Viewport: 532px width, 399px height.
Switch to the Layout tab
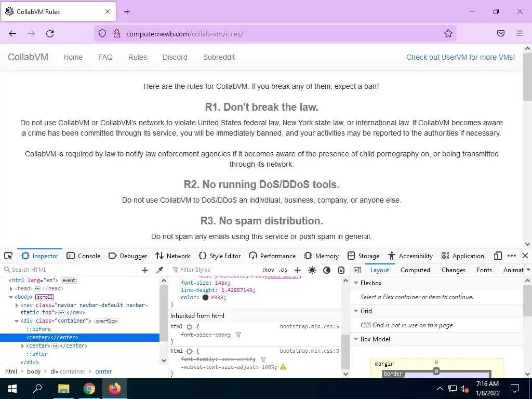[x=380, y=270]
